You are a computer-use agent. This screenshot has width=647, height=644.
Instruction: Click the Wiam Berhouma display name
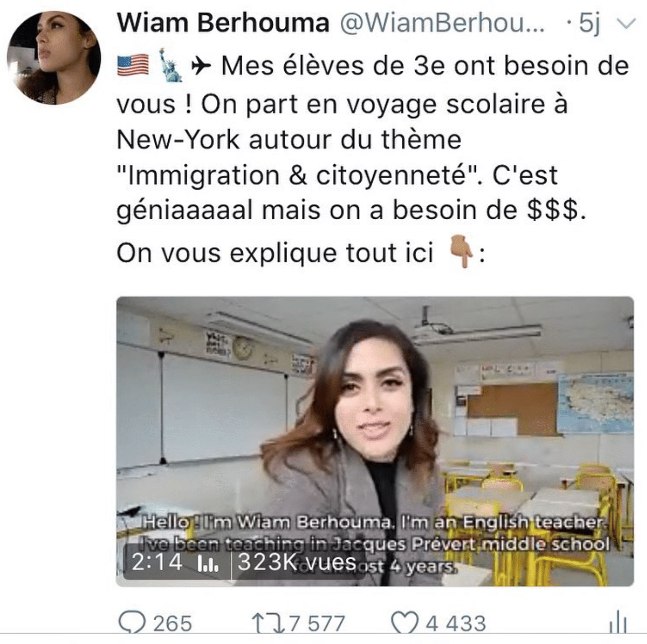223,23
